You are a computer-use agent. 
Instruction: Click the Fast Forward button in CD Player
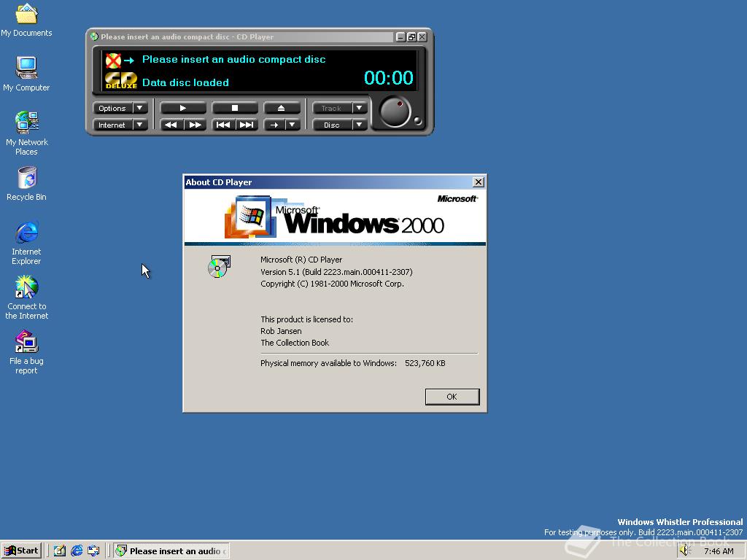click(195, 125)
